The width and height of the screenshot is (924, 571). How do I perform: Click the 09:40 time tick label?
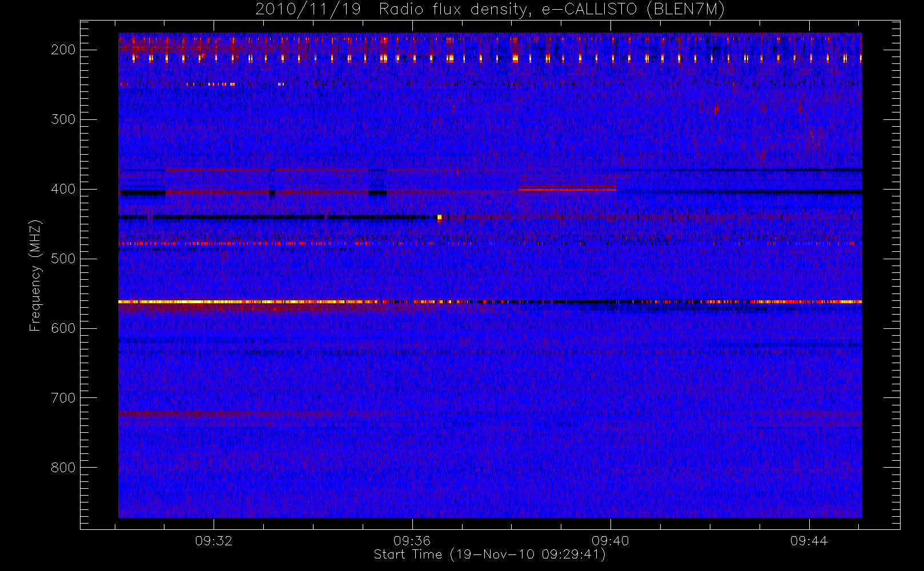tap(610, 541)
